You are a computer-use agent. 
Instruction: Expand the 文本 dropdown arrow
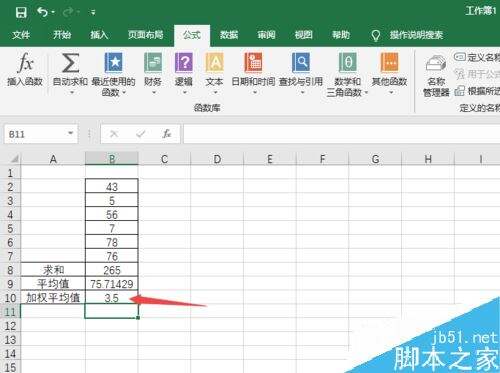(215, 92)
